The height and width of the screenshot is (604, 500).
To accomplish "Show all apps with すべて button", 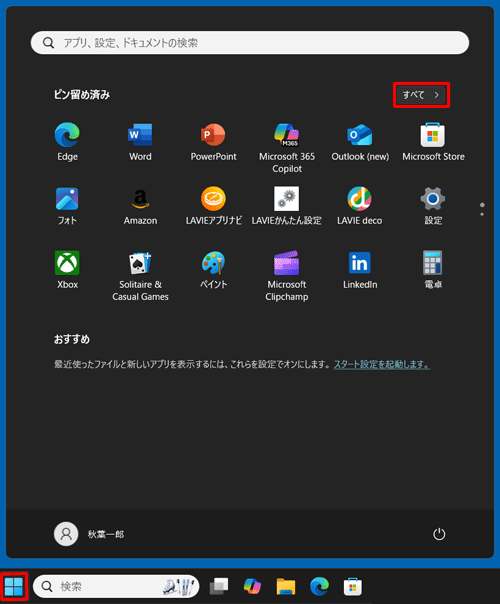I will pos(421,95).
